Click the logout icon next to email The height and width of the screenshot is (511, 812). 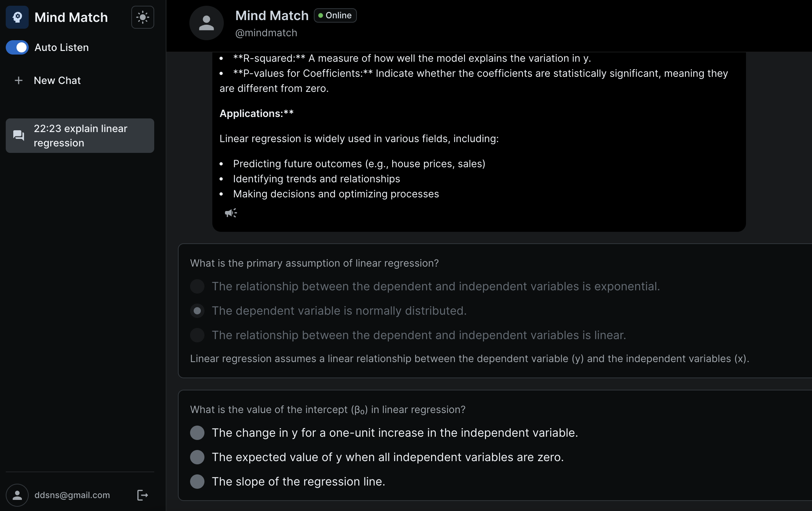[142, 495]
